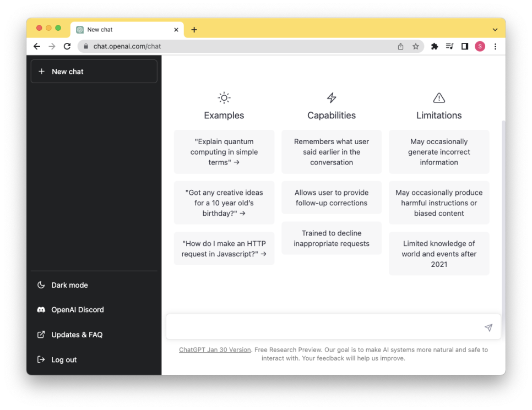Image resolution: width=532 pixels, height=410 pixels.
Task: Toggle Dark mode in sidebar
Action: [94, 285]
